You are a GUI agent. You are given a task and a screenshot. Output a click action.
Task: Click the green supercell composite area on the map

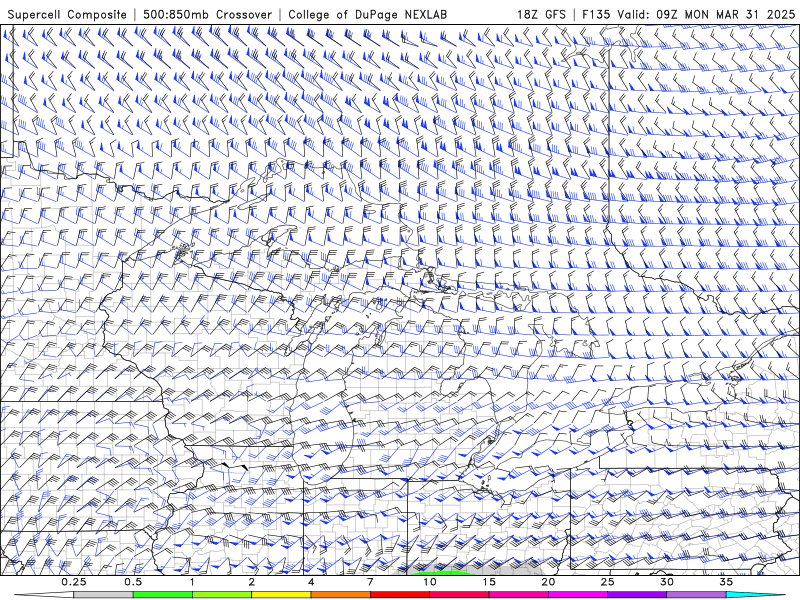click(x=445, y=573)
